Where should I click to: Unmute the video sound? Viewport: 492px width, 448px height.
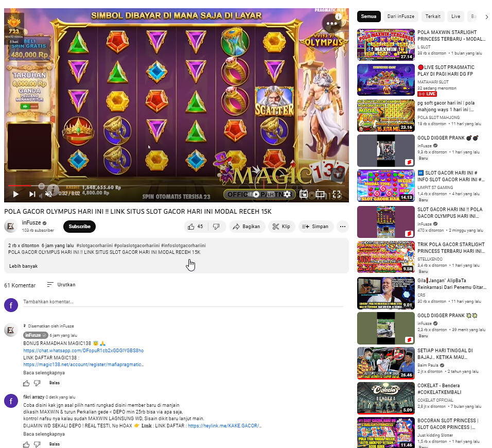click(x=48, y=194)
